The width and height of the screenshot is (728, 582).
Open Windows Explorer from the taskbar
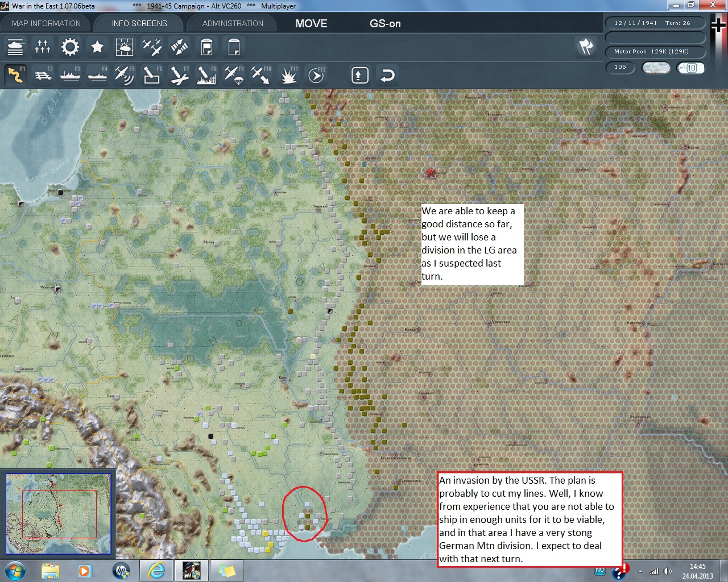click(51, 571)
